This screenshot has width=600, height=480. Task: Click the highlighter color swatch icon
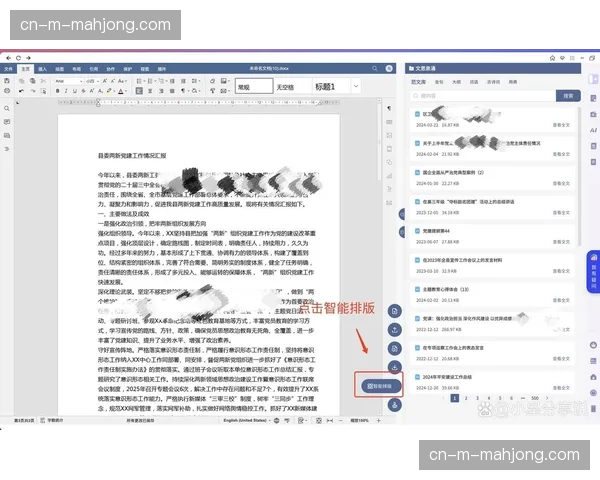pyautogui.click(x=109, y=91)
